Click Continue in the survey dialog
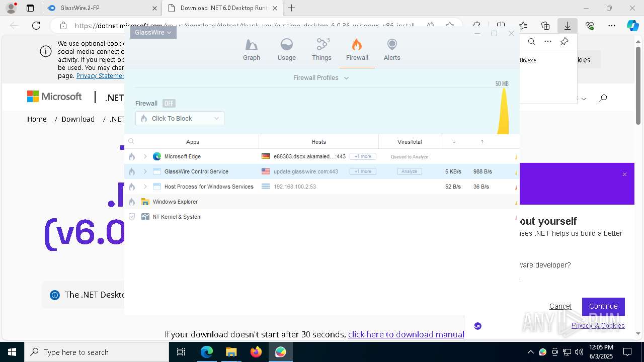644x362 pixels. click(x=603, y=306)
